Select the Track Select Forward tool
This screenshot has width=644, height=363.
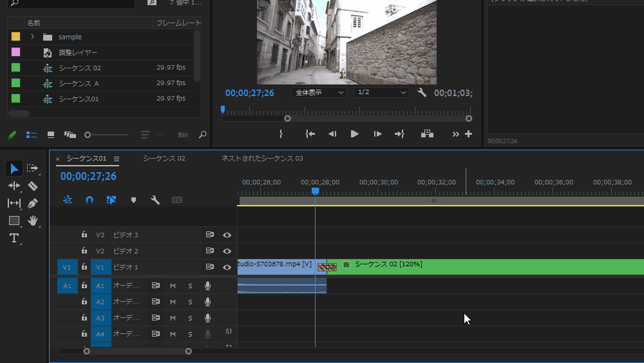[33, 168]
